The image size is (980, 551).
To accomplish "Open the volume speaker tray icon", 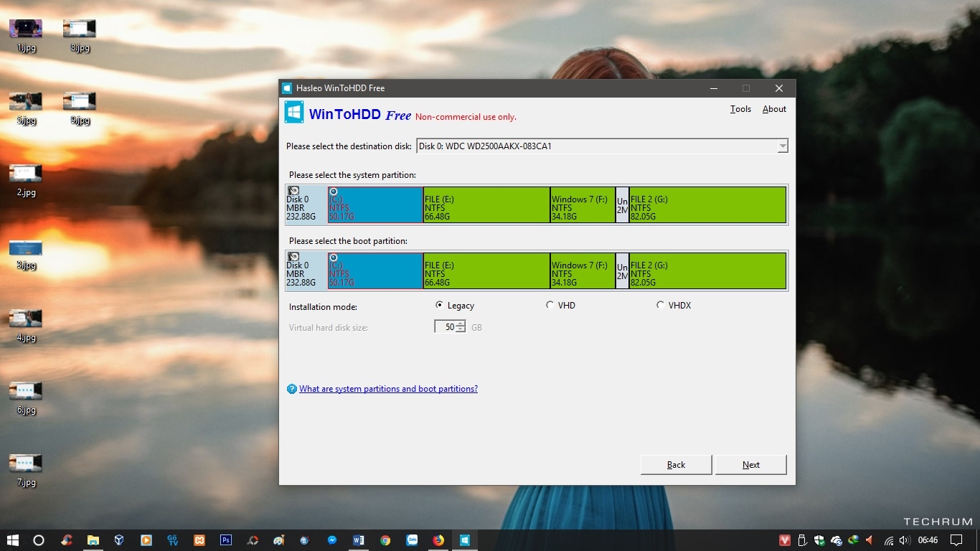I will 905,540.
